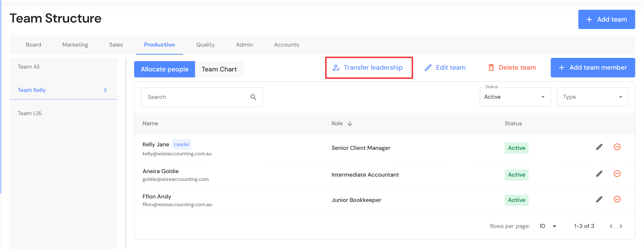Go to the next page of results
This screenshot has width=644, height=249.
pyautogui.click(x=621, y=226)
